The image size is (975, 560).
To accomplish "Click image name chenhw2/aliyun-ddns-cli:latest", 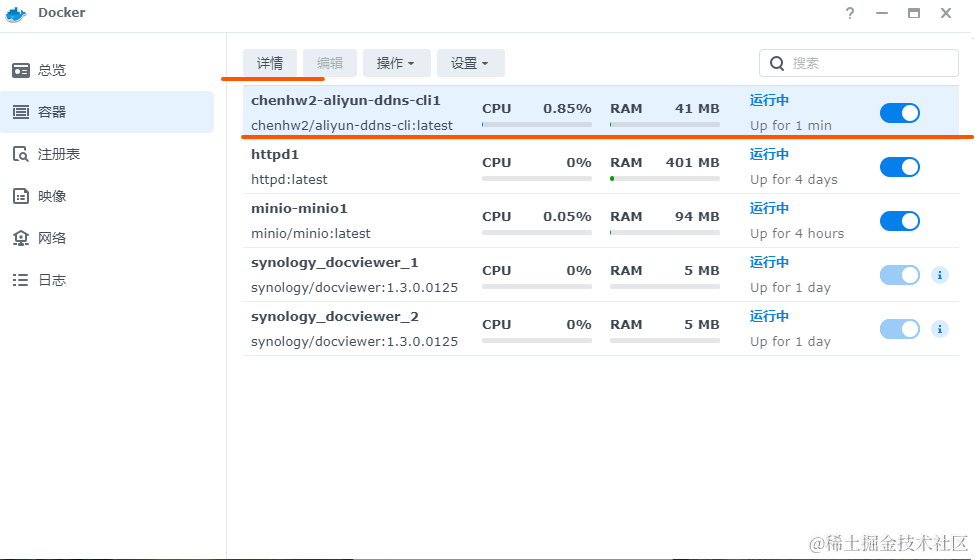I will [352, 126].
